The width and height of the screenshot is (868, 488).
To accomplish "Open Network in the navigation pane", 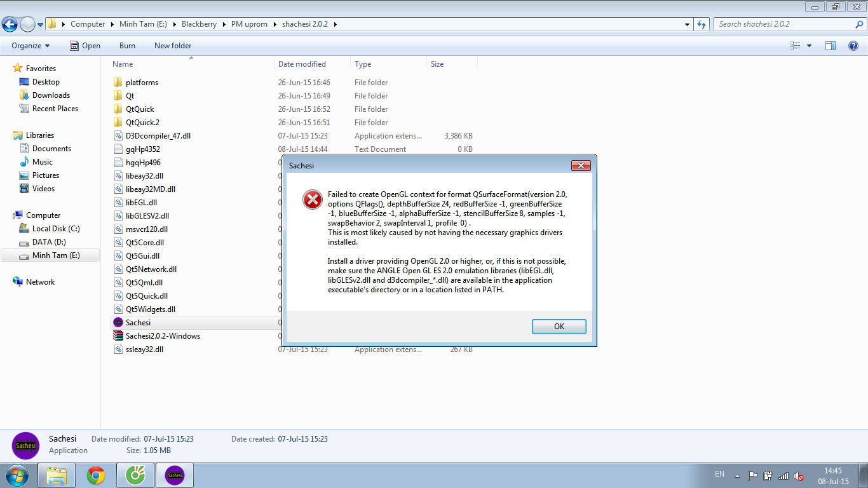I will (40, 282).
